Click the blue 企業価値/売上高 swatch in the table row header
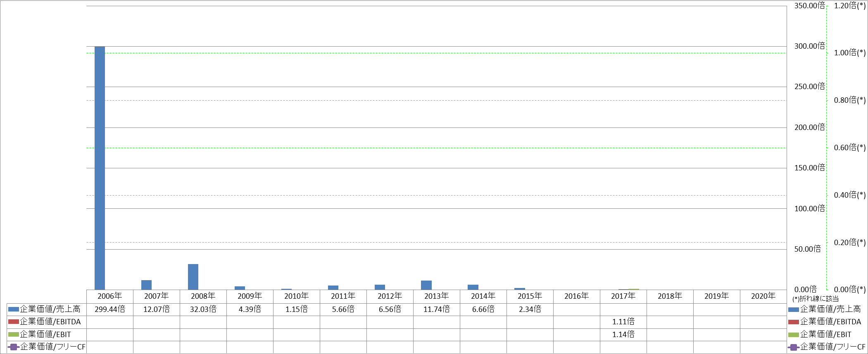 point(14,309)
